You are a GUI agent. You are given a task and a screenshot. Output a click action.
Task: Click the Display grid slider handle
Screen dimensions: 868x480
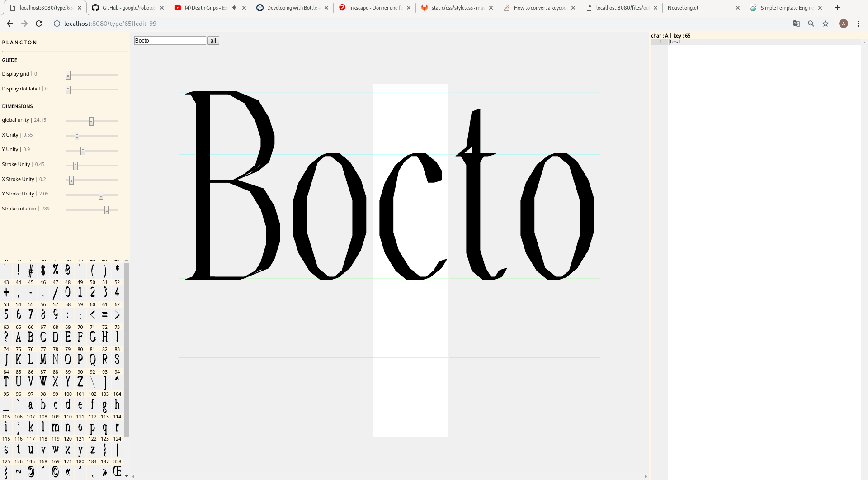68,75
